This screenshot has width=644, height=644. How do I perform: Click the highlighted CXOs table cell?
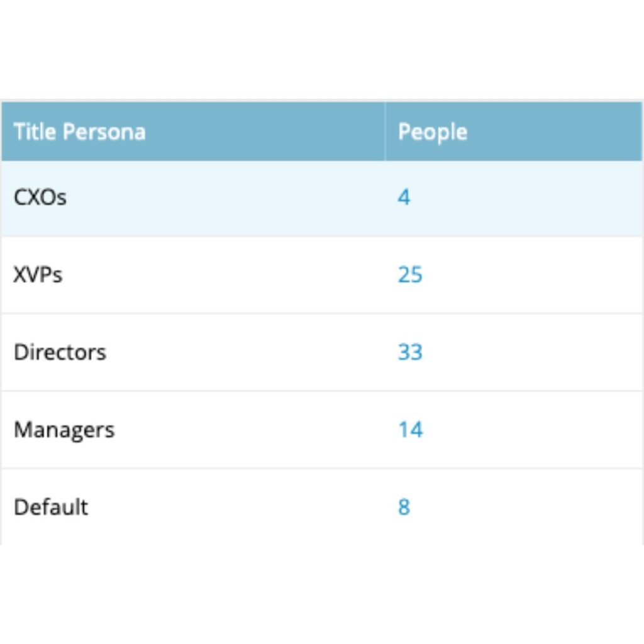coord(189,197)
